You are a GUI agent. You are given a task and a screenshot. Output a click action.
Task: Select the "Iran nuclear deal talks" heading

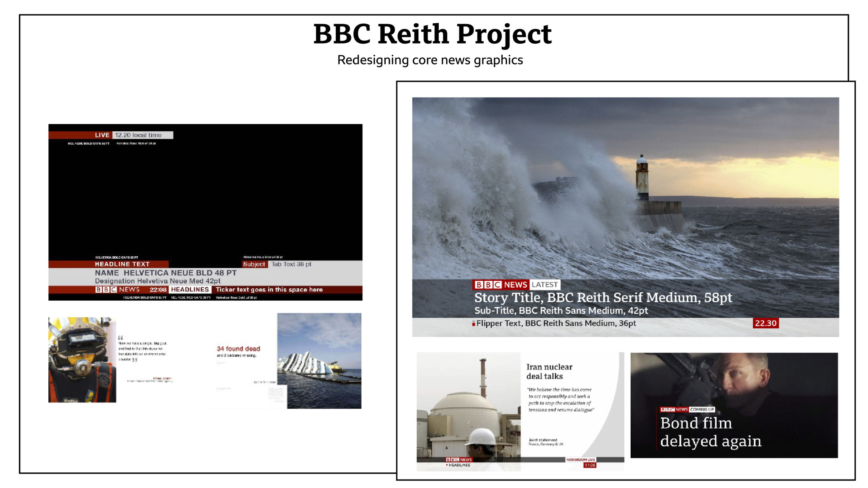(549, 372)
